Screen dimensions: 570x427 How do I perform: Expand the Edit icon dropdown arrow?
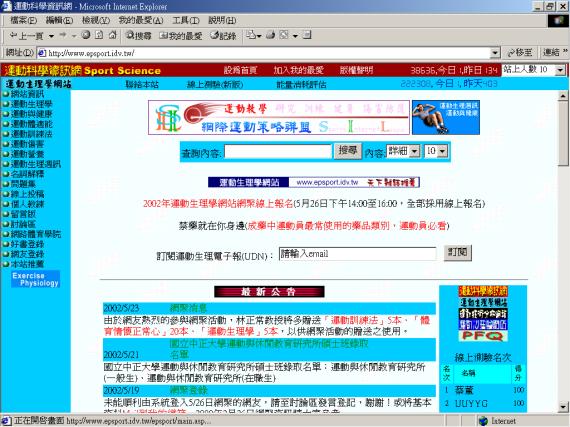(x=295, y=36)
